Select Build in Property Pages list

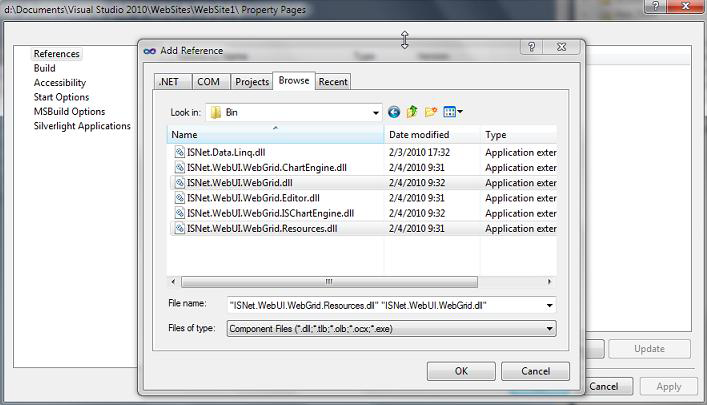pyautogui.click(x=45, y=68)
